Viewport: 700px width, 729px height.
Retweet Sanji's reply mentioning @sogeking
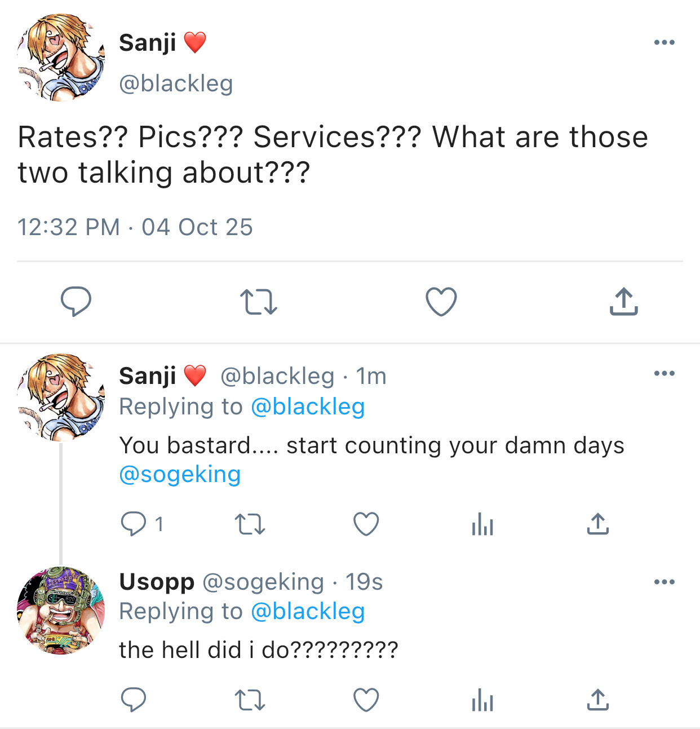250,524
